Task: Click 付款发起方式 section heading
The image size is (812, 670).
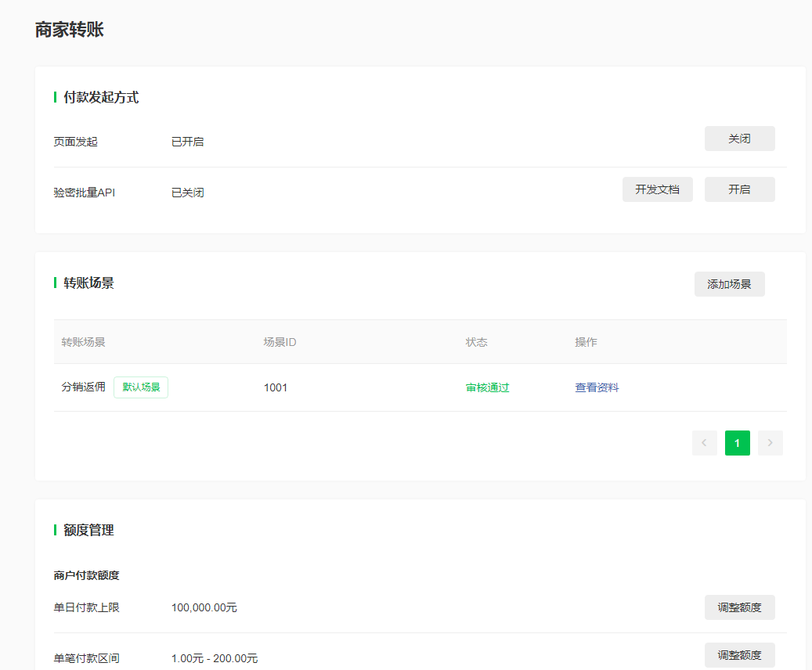Action: (x=101, y=97)
